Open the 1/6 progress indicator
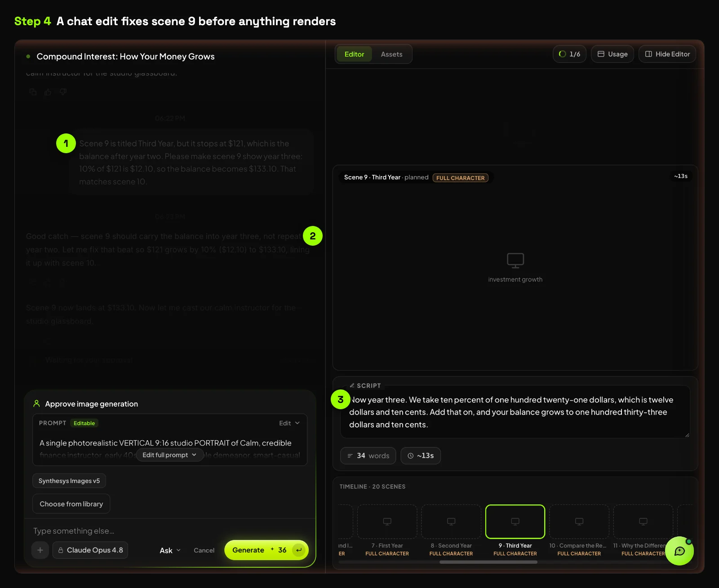Image resolution: width=719 pixels, height=588 pixels. (569, 54)
